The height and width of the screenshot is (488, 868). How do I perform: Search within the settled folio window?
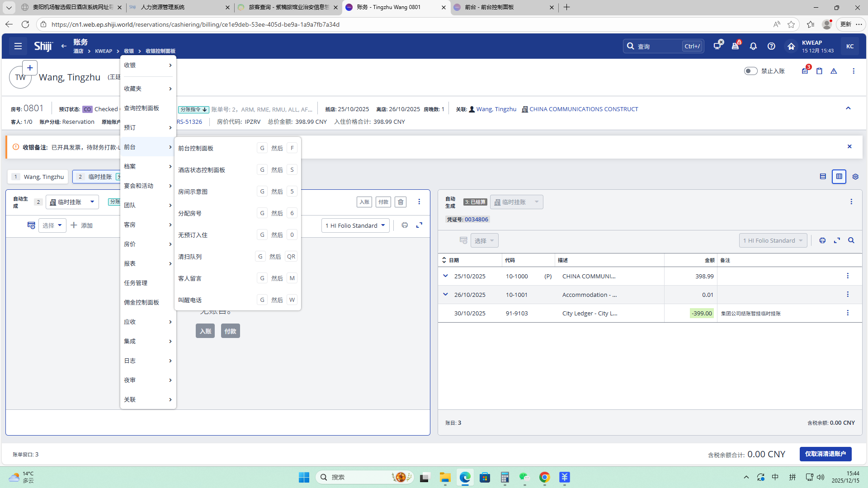coord(851,240)
